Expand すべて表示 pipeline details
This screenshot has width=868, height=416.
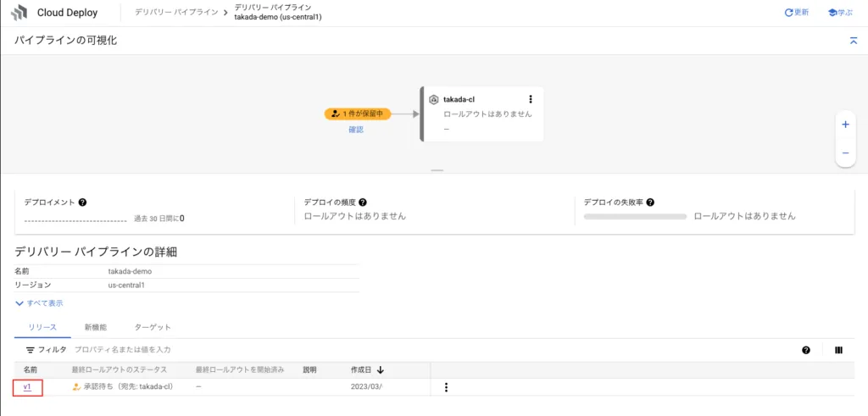(39, 303)
